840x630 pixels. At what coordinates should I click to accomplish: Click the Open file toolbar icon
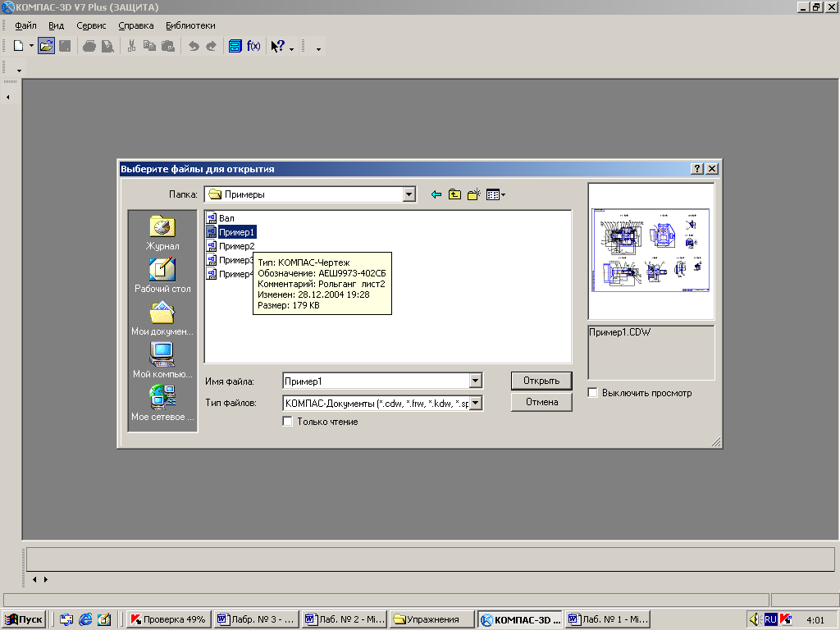(x=47, y=46)
